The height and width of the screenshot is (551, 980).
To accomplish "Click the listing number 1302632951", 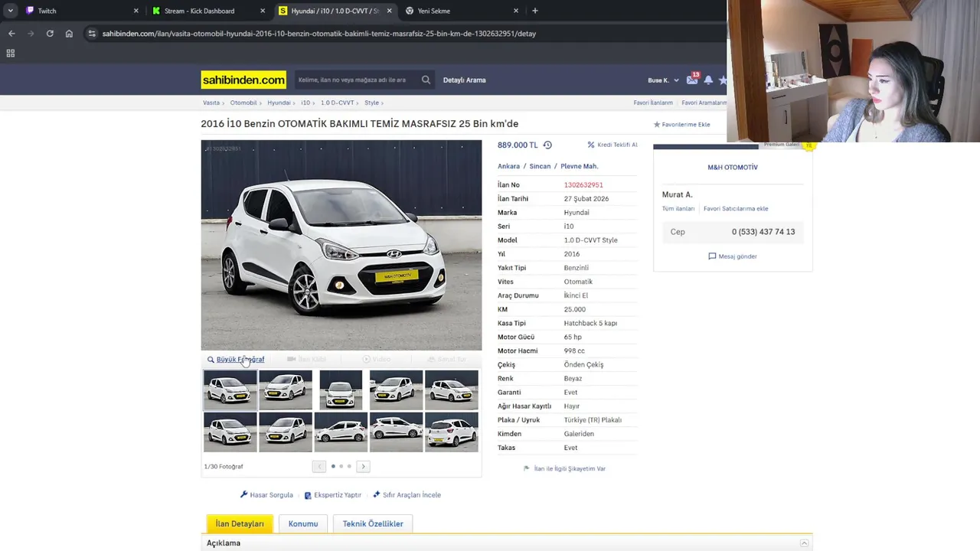I will point(583,184).
